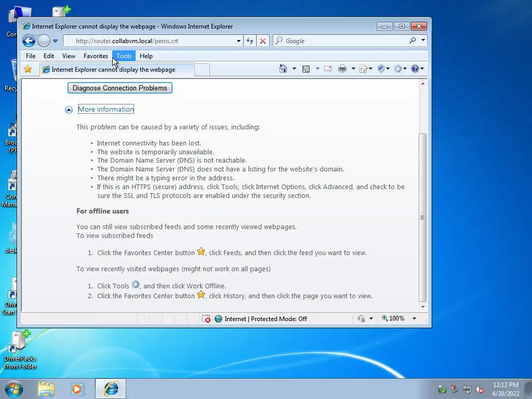The image size is (532, 399).
Task: Expand the address bar autocomplete dropdown
Action: [x=238, y=41]
